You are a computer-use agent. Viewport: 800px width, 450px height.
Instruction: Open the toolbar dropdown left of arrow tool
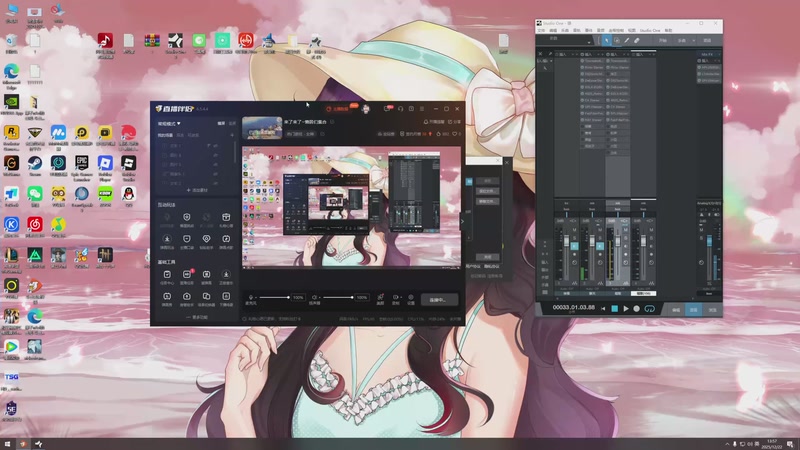pyautogui.click(x=589, y=41)
